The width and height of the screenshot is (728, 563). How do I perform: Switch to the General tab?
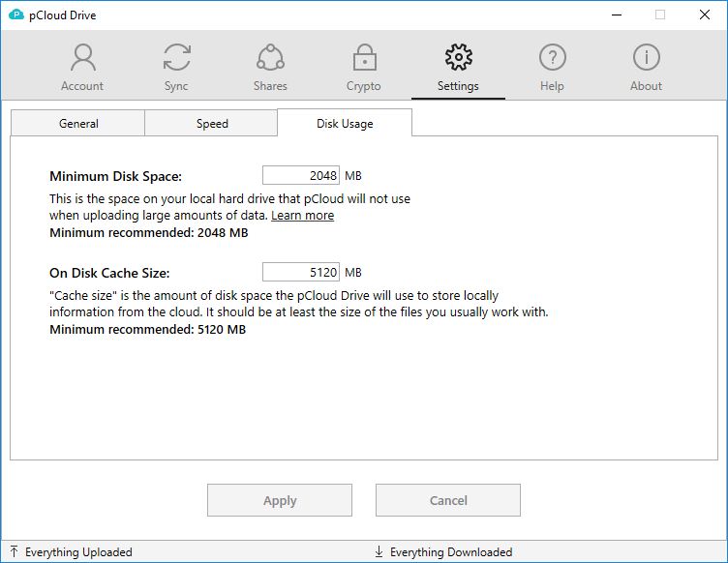(x=78, y=124)
